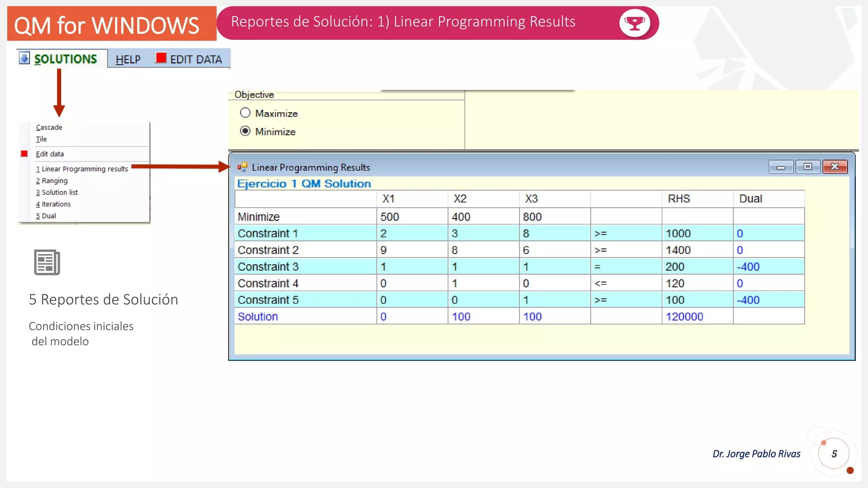This screenshot has height=488, width=868.
Task: Choose Cascade from the window menu
Action: pos(49,127)
